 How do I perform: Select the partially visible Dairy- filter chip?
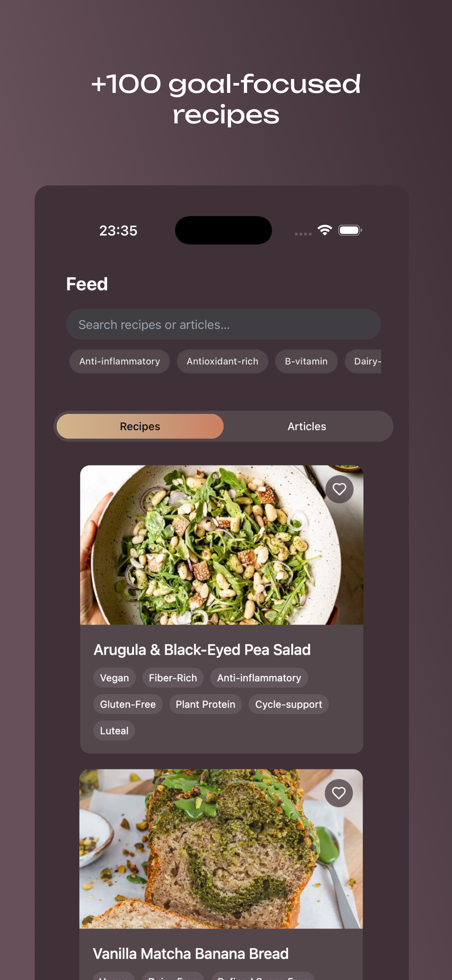[363, 361]
